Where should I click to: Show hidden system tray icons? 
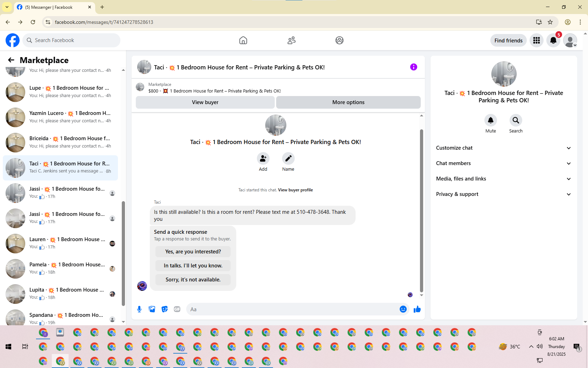point(531,347)
